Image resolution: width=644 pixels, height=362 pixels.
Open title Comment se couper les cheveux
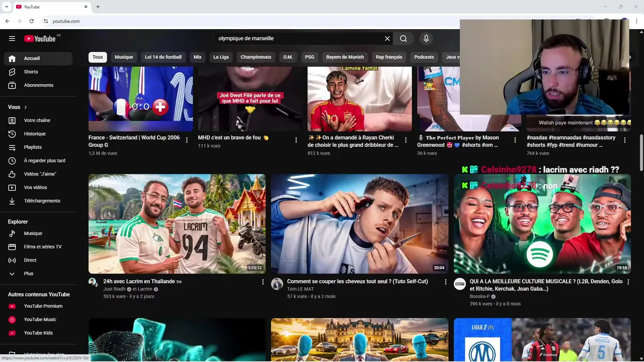click(x=357, y=282)
